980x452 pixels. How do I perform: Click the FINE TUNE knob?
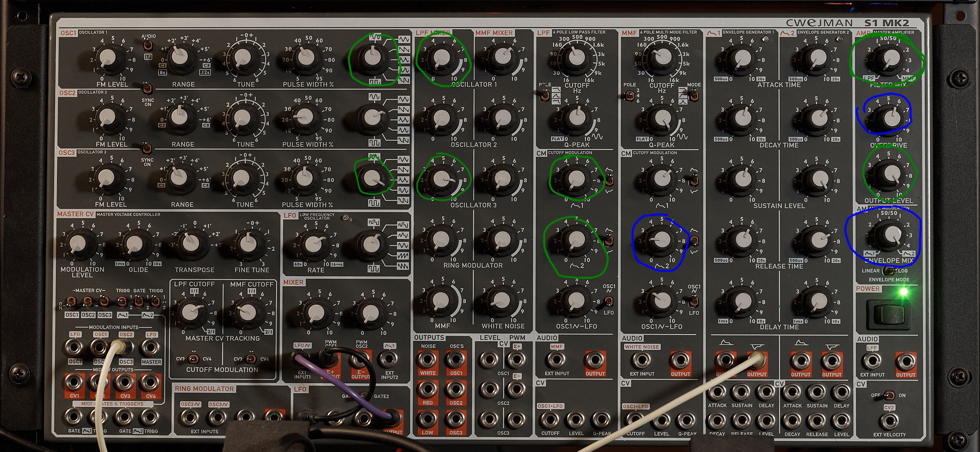click(248, 243)
